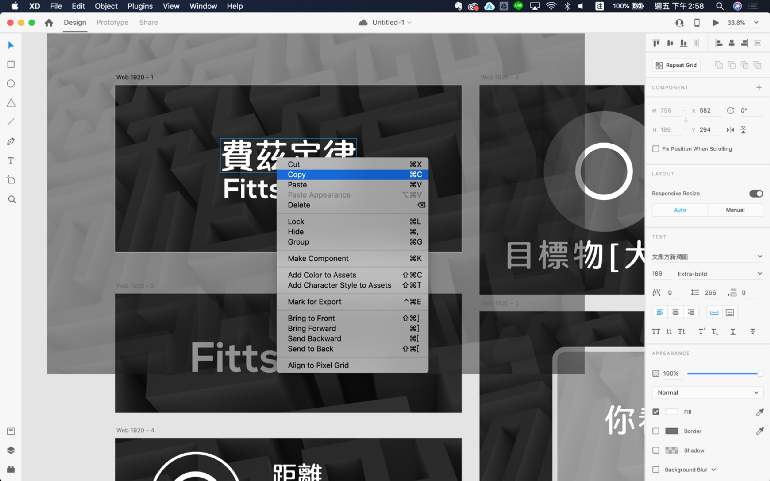Flip selection horizontally
This screenshot has width=770, height=481.
pyautogui.click(x=730, y=130)
